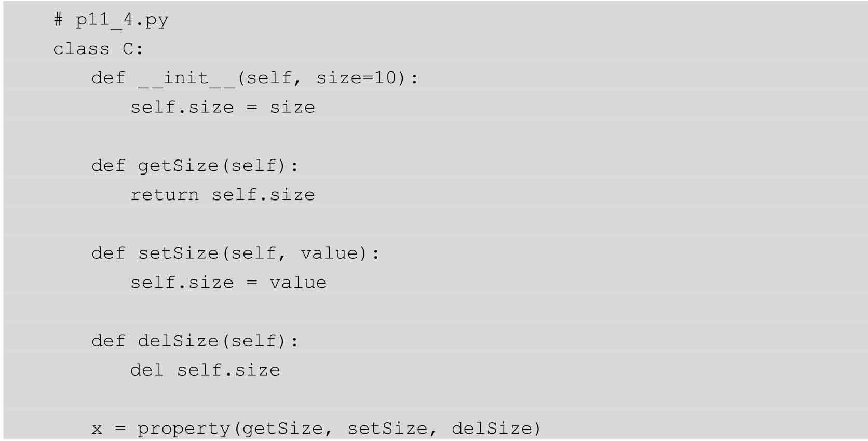Click the '__init__' method name
The image size is (868, 441).
pyautogui.click(x=186, y=78)
